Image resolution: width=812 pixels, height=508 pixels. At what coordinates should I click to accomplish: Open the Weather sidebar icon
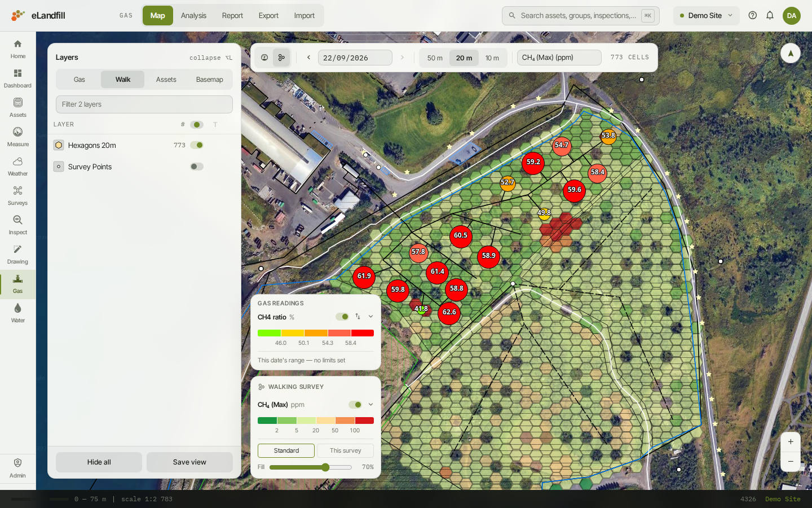(17, 167)
